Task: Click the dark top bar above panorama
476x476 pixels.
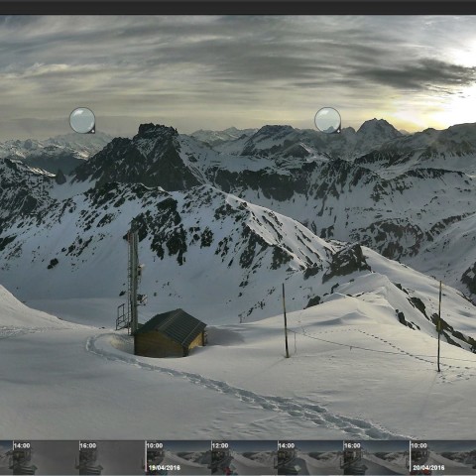Action: click(238, 7)
